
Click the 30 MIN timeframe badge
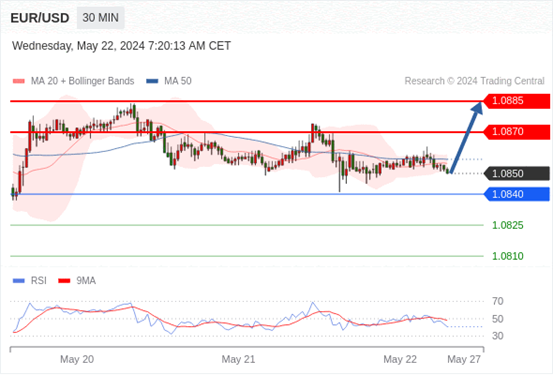coord(101,18)
